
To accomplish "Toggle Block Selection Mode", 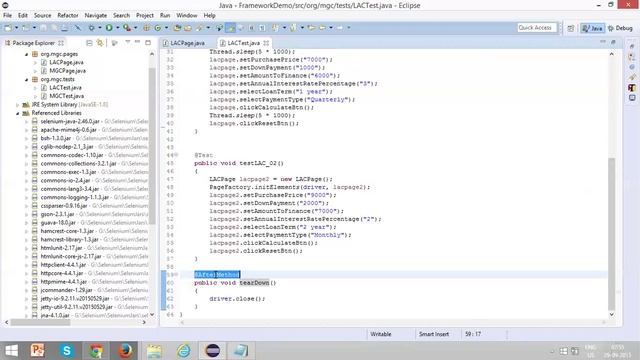I will pyautogui.click(x=252, y=28).
